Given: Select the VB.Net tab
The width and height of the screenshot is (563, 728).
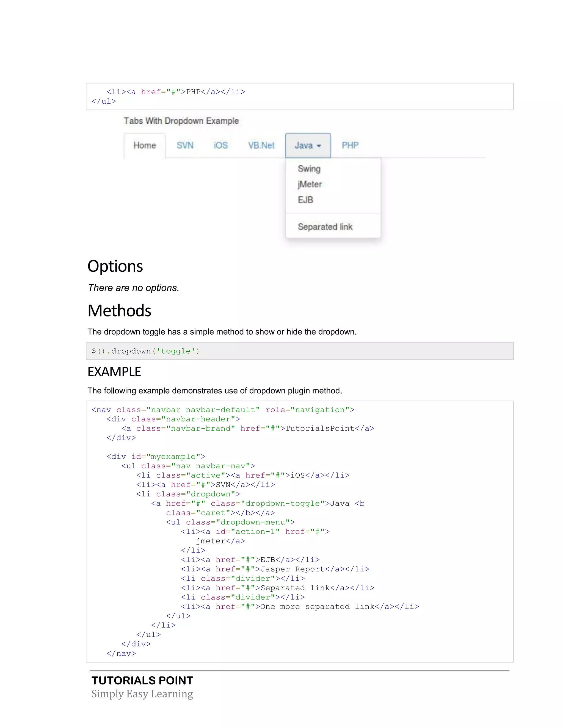Looking at the screenshot, I should tap(261, 145).
